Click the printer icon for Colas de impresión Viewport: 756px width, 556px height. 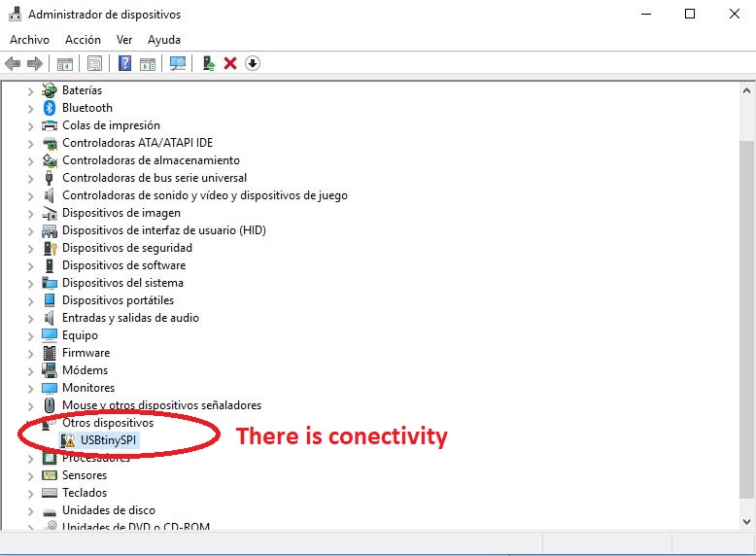point(50,125)
